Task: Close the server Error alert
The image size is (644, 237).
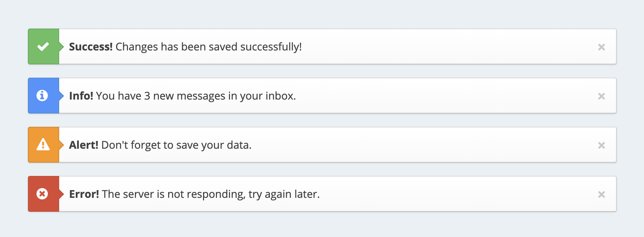Action: pyautogui.click(x=601, y=195)
